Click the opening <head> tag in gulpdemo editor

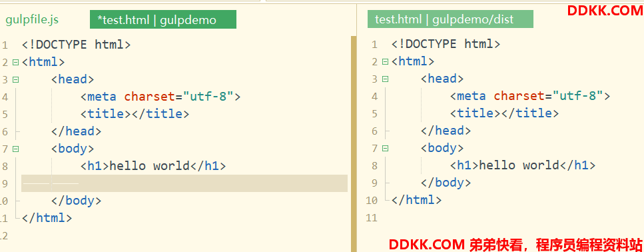(x=73, y=80)
